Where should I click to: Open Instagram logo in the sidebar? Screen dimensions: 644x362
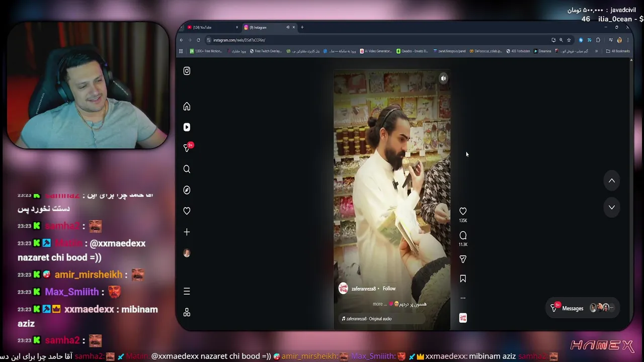pos(187,71)
